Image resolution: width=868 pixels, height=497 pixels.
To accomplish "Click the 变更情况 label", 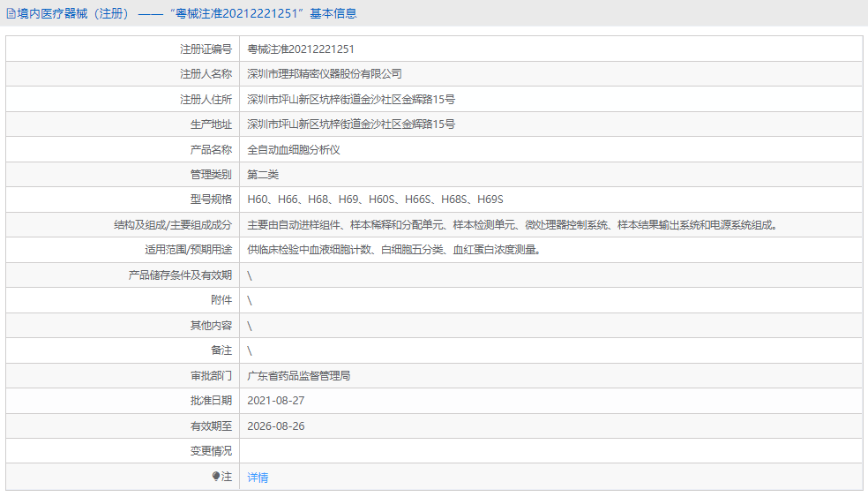I will tap(211, 451).
